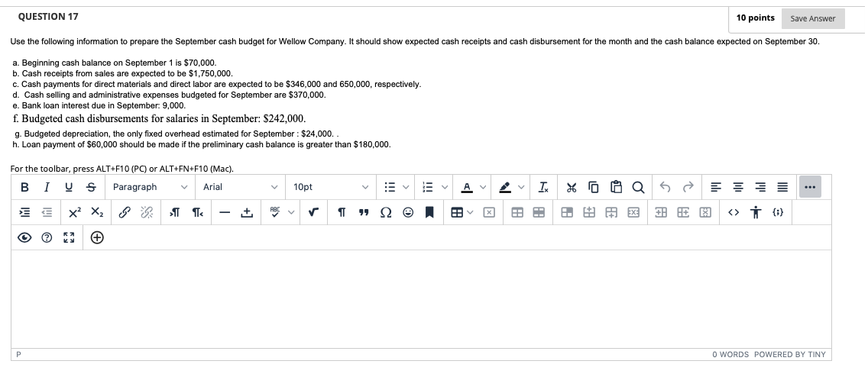
Task: Insert a hyperlink
Action: [x=125, y=212]
